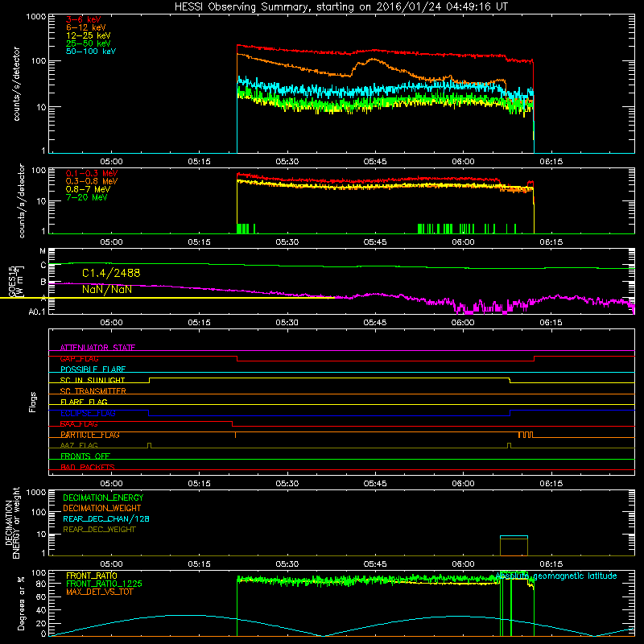Click the 05:30 tick label under the decimation panel
The height and width of the screenshot is (644, 644).
tap(287, 564)
